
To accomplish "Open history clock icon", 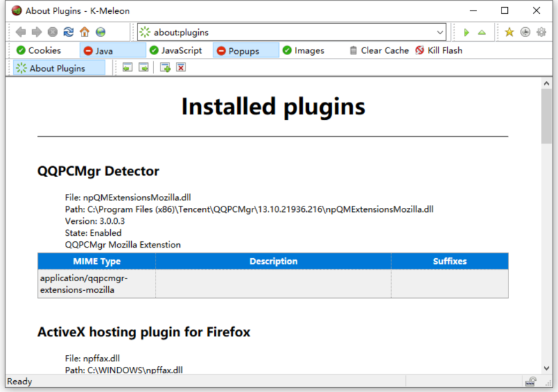I will coord(525,32).
